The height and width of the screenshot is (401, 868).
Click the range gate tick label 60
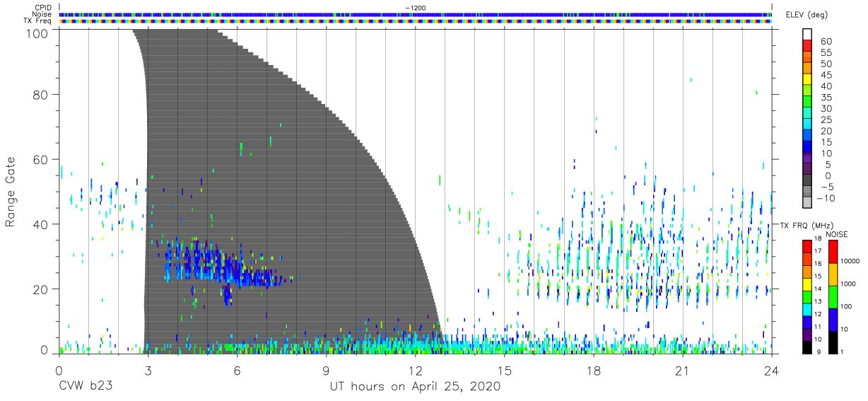click(40, 160)
